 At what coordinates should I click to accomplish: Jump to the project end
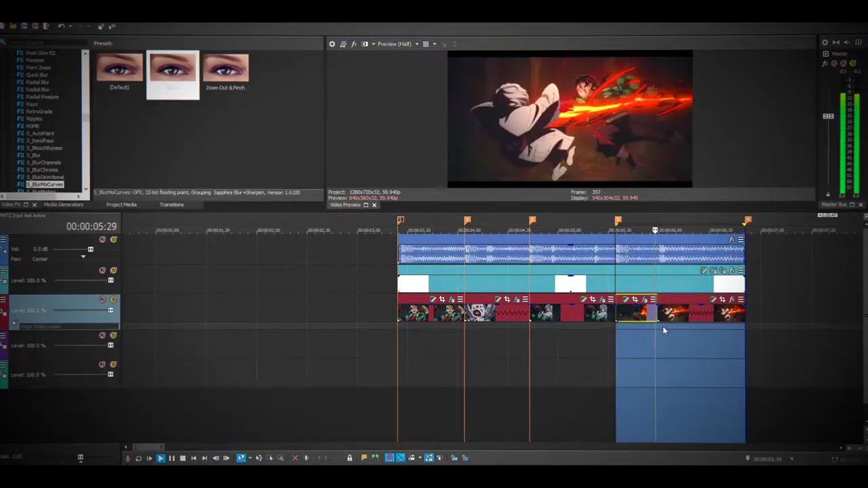(x=205, y=458)
